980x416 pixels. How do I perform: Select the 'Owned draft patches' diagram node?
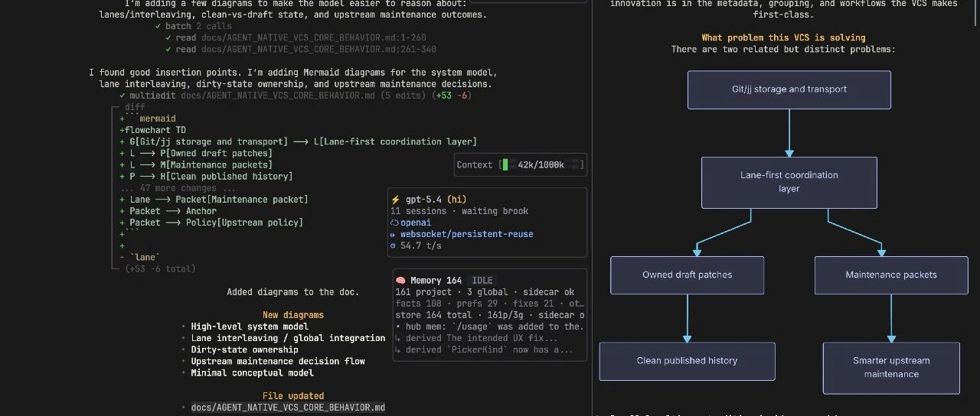click(687, 275)
